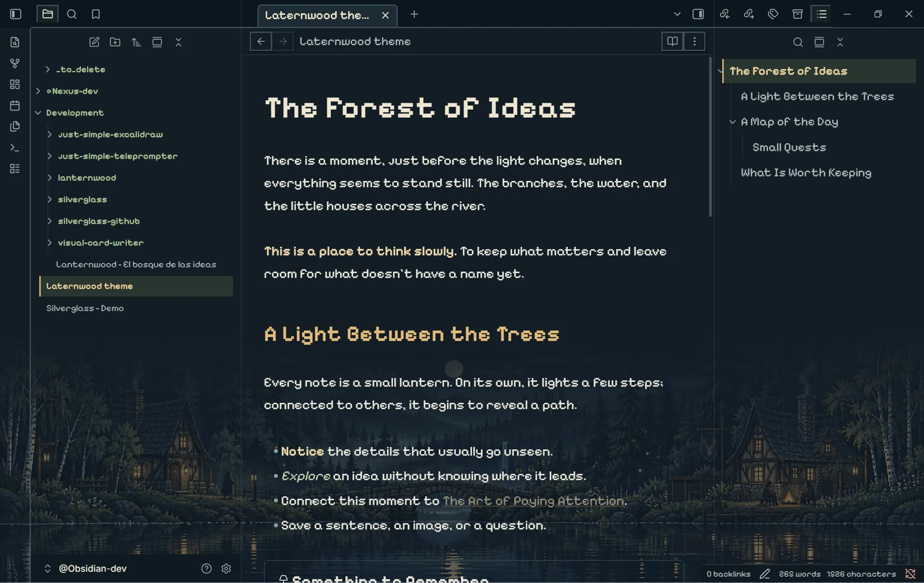Change file explorer sort order

(x=136, y=42)
